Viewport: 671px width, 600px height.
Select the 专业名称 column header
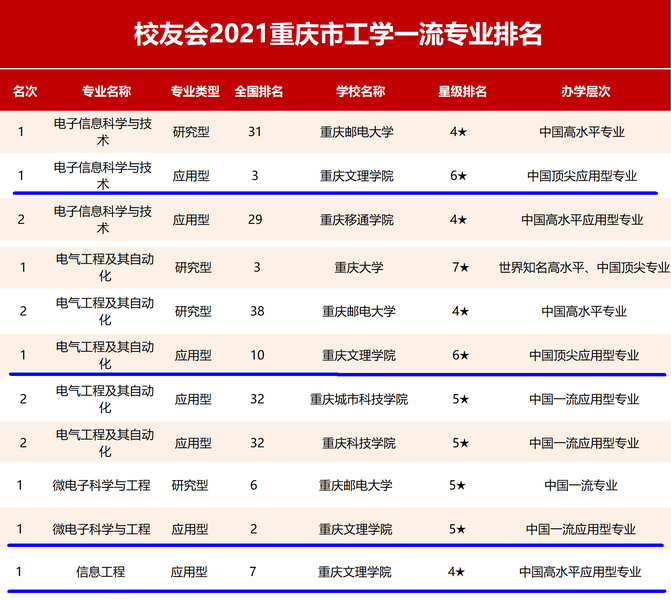tap(104, 91)
